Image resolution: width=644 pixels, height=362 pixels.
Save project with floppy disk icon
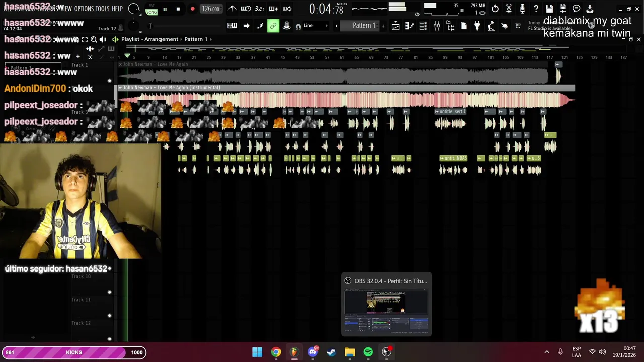[x=549, y=9]
